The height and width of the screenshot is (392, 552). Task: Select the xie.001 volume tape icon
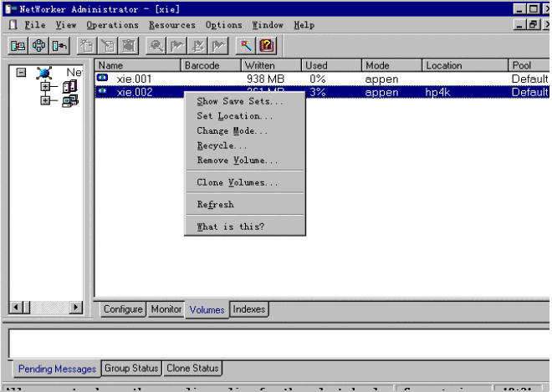tap(103, 79)
